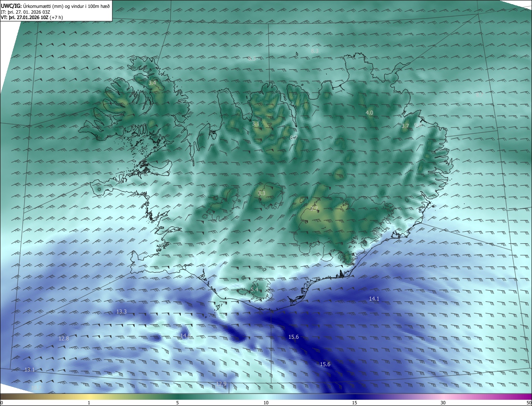Click the 12.9 value label over the sea
This screenshot has height=406, width=532.
click(x=222, y=384)
